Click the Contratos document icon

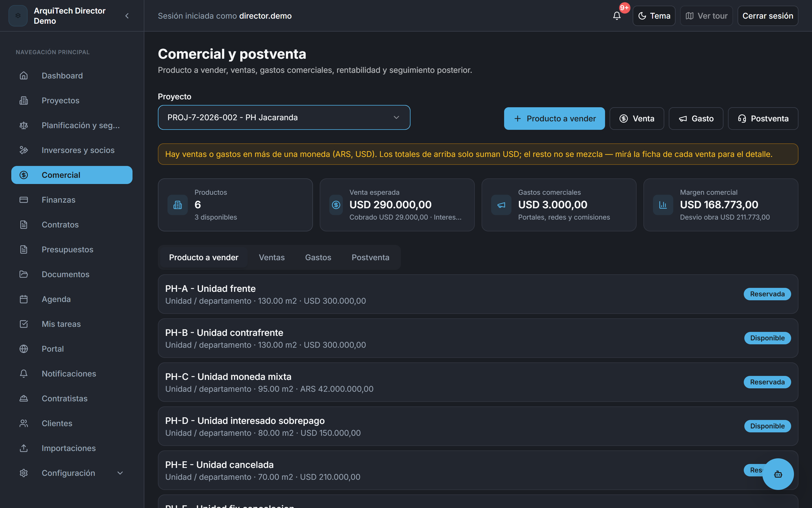pyautogui.click(x=23, y=225)
